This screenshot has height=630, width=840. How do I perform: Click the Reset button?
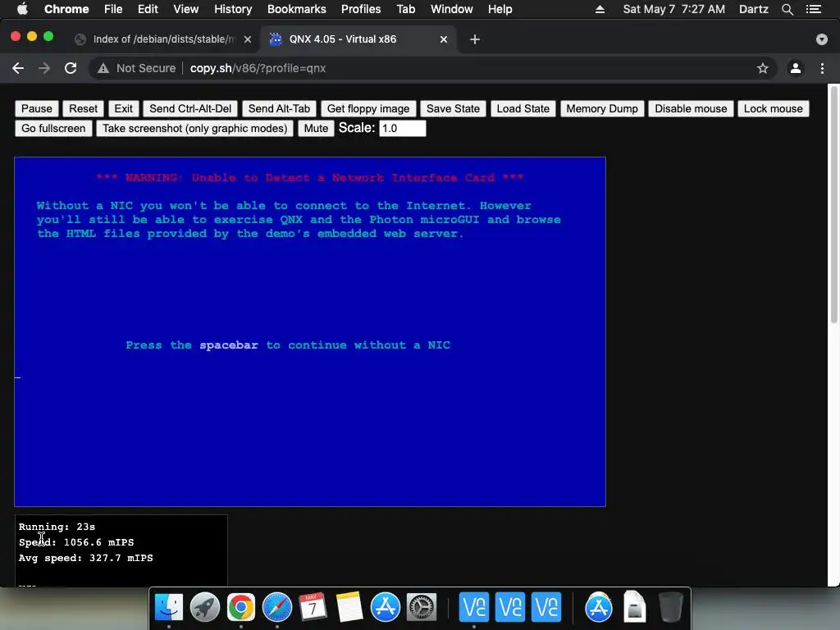[83, 109]
